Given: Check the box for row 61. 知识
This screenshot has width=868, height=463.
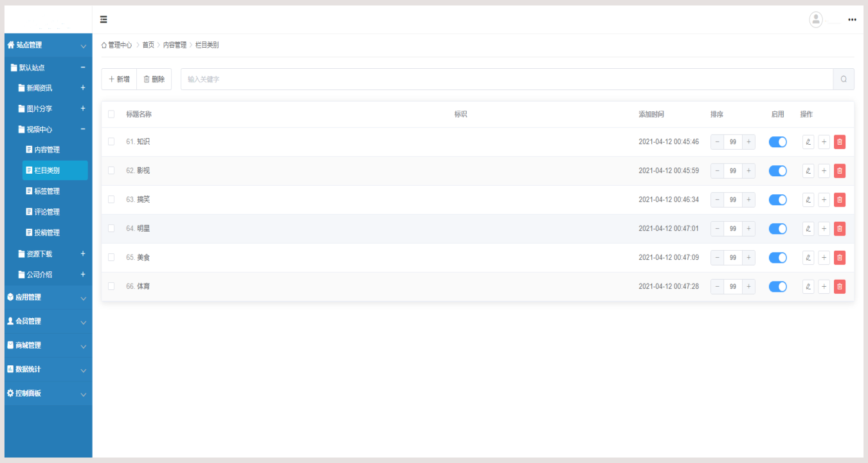Looking at the screenshot, I should 111,141.
